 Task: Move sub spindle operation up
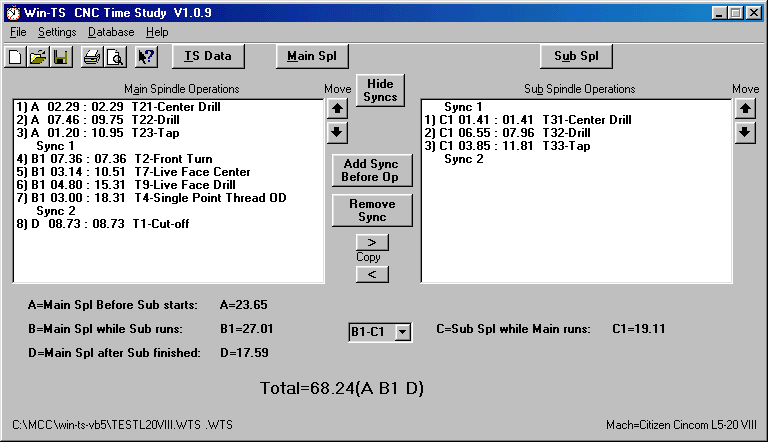point(744,108)
